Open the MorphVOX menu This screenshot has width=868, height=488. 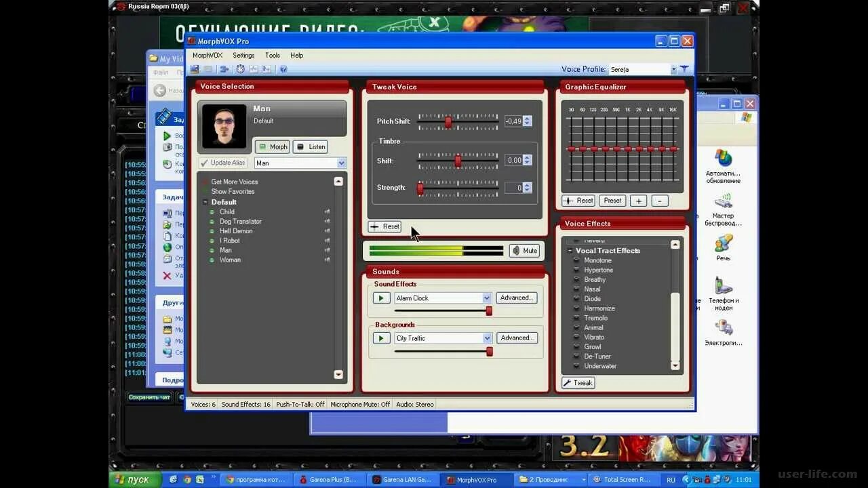[x=208, y=56]
